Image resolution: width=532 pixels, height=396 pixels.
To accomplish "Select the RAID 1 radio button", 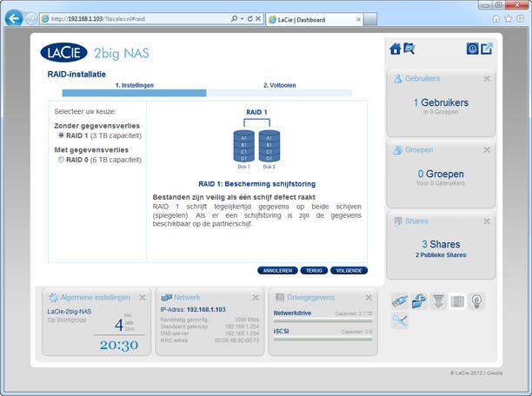I will coord(61,135).
